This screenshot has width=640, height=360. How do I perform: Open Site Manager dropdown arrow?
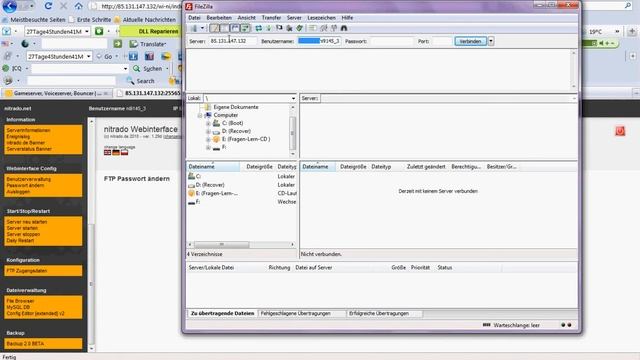(x=202, y=28)
